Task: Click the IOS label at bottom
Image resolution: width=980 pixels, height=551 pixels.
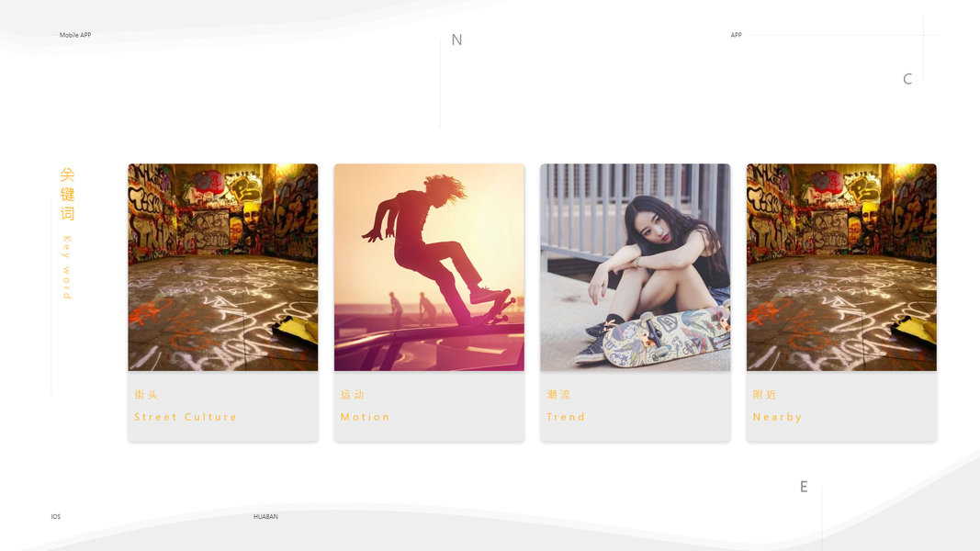Action: (56, 517)
